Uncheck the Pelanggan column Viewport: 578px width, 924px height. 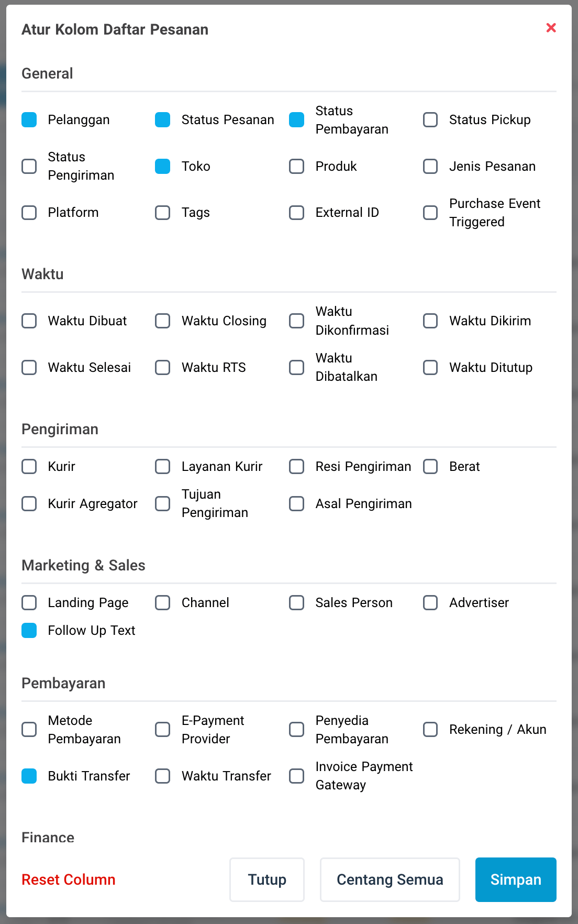pos(29,119)
